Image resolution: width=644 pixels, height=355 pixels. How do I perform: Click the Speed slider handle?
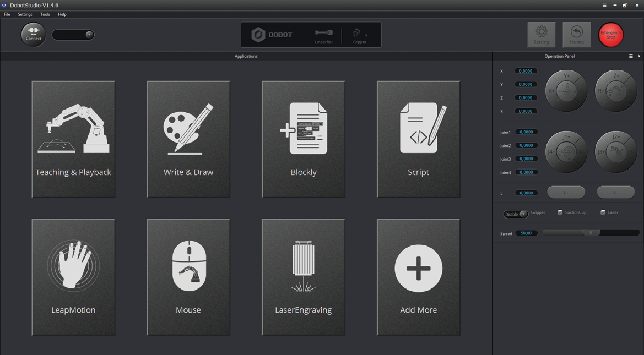coord(591,233)
